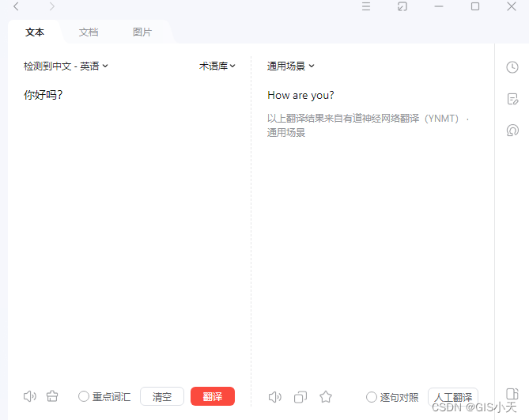This screenshot has width=529, height=420.
Task: Click into the source text 你好吗?
Action: (x=43, y=95)
